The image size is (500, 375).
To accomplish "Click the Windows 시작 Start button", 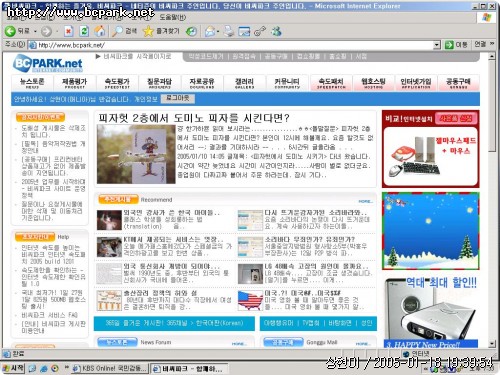I will pyautogui.click(x=13, y=368).
